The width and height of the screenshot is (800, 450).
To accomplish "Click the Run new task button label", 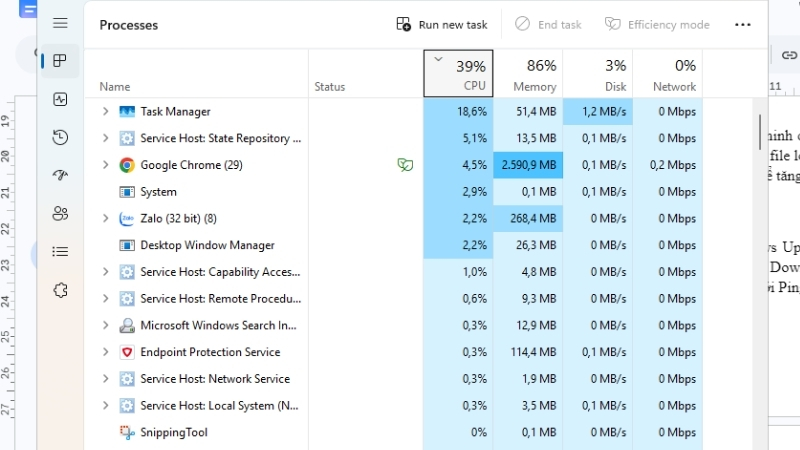I will 453,24.
